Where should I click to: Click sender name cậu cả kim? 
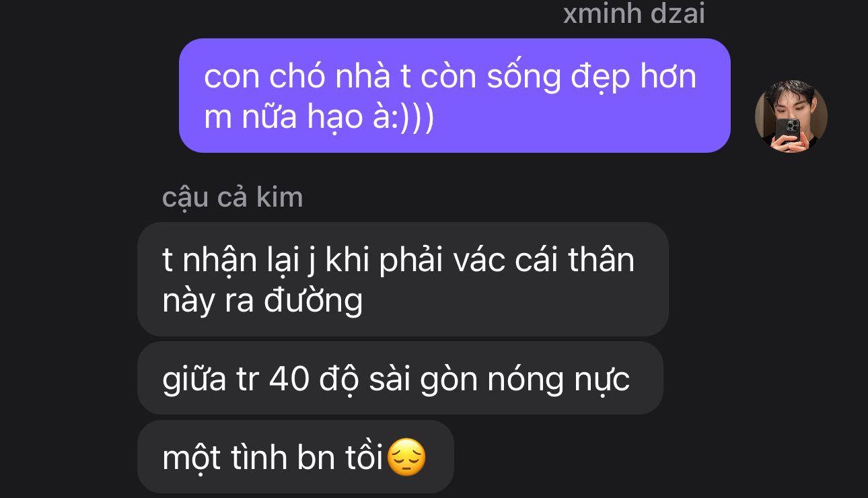click(233, 198)
